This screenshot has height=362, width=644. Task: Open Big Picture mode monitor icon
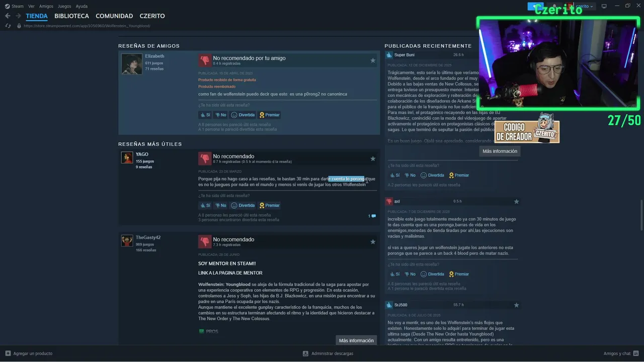click(604, 7)
